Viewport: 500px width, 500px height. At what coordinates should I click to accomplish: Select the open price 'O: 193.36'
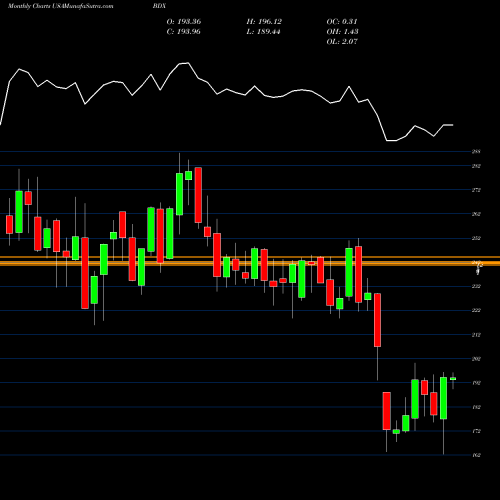(x=184, y=22)
